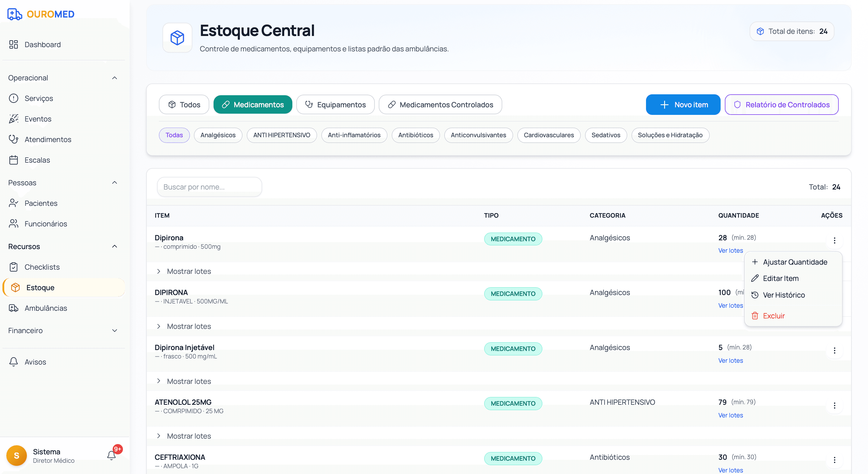
Task: Open the Dashboard grid icon
Action: click(x=14, y=44)
